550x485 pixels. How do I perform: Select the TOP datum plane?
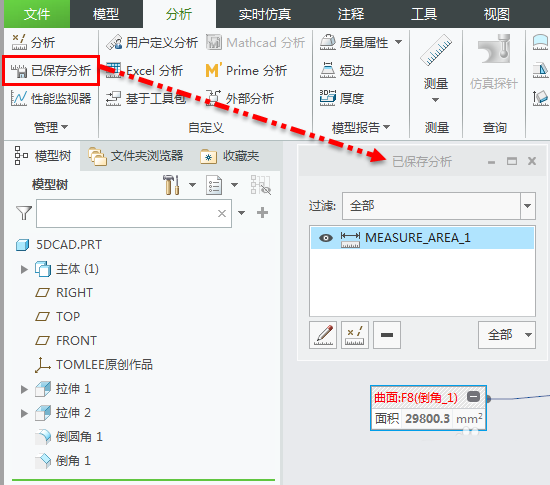[58, 317]
